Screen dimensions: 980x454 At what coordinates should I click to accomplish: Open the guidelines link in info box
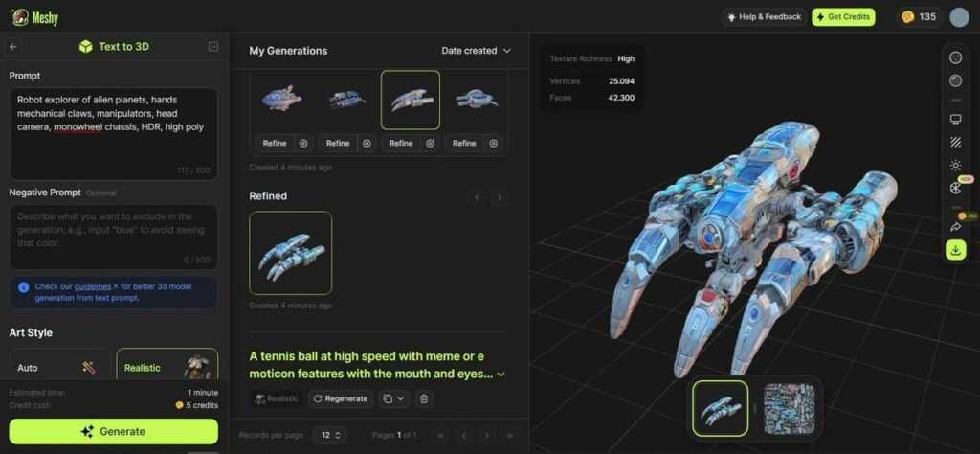tap(96, 286)
